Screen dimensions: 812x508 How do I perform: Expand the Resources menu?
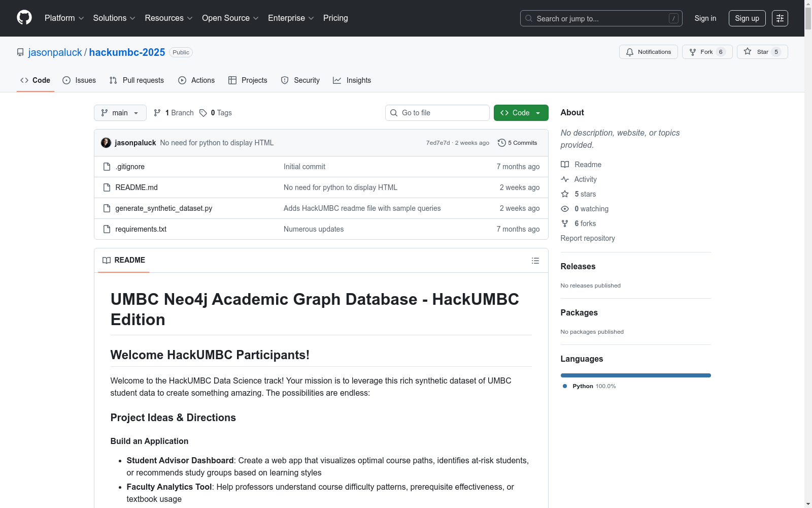pos(168,18)
